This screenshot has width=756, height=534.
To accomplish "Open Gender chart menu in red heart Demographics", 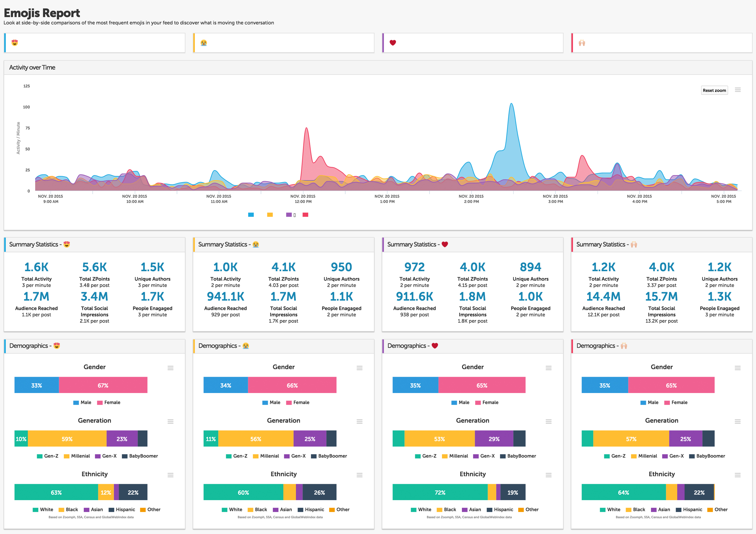I will coord(548,368).
